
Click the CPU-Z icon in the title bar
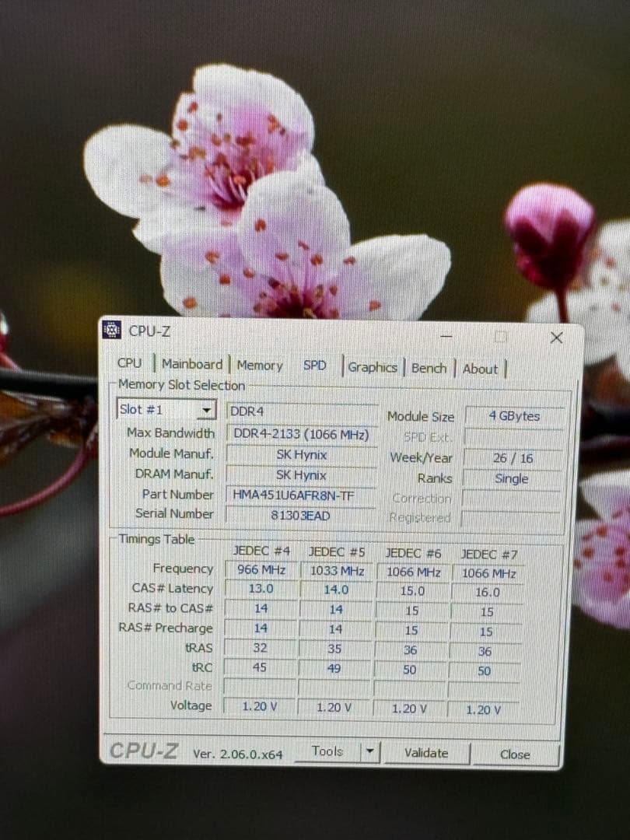point(111,330)
